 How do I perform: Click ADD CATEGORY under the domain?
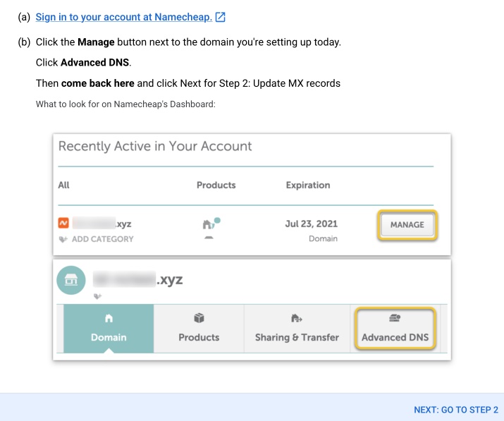point(102,239)
